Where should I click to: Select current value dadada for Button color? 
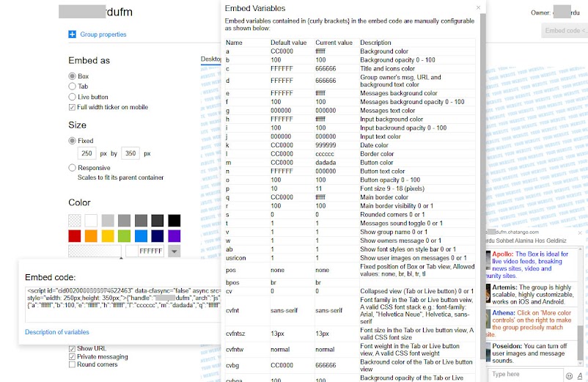326,163
